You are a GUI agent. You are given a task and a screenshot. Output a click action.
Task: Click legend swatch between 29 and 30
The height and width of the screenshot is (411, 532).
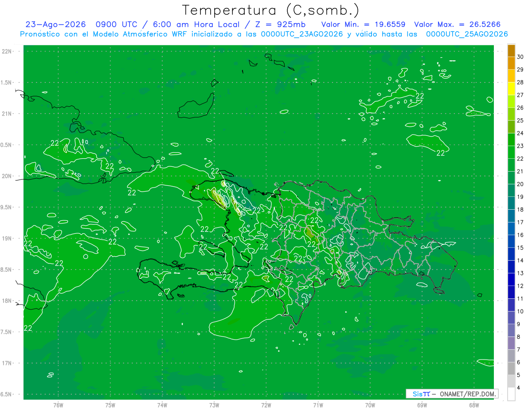coord(511,63)
